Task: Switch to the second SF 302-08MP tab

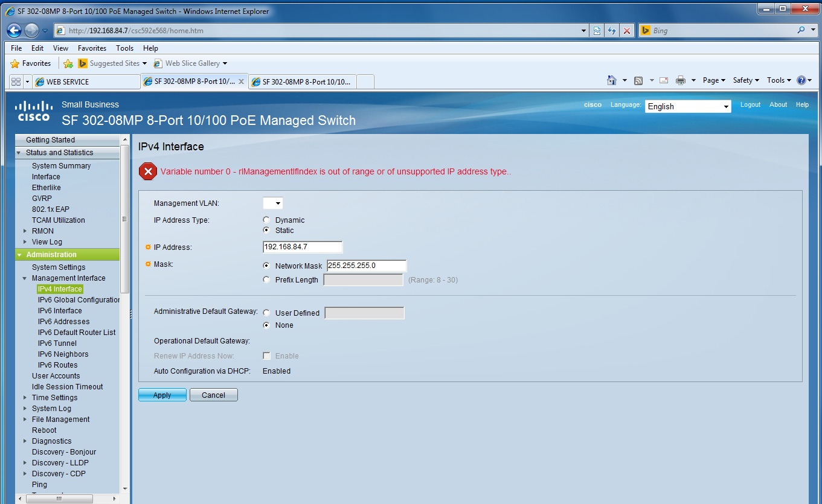Action: [303, 81]
